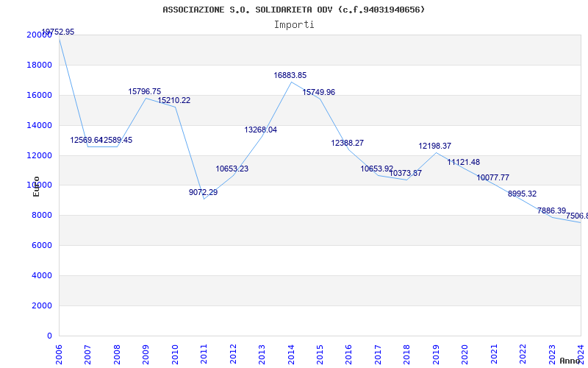Click the 2019 year axis label
Viewport: 588px width, 368px height.
[436, 355]
